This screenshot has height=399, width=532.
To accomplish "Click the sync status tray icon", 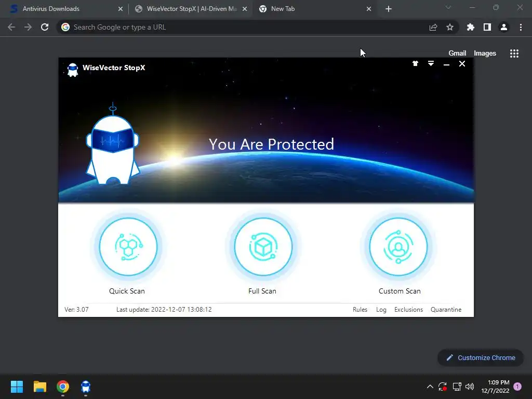I will (x=443, y=387).
